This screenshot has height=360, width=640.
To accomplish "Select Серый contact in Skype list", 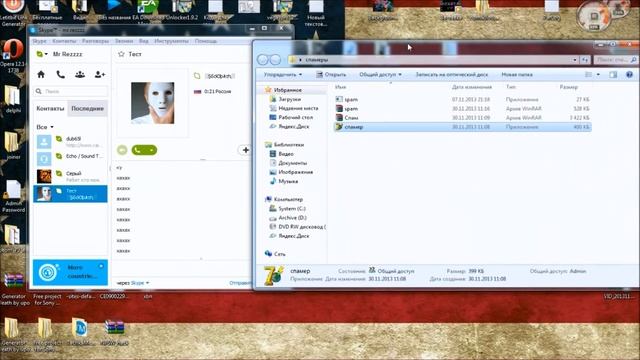I will pyautogui.click(x=70, y=176).
